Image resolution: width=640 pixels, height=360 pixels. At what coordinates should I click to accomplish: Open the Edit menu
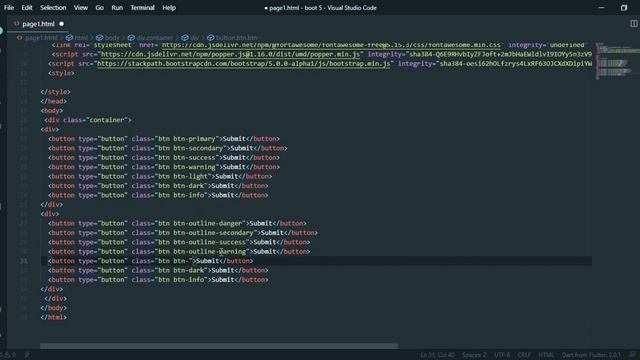pyautogui.click(x=27, y=8)
